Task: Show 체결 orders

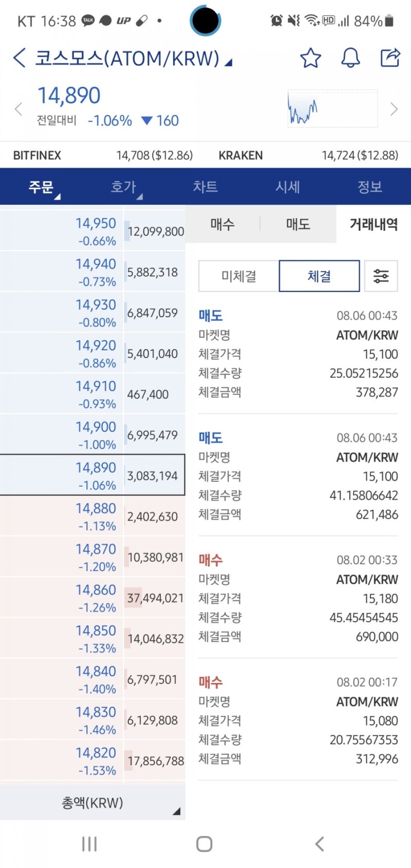Action: [319, 276]
